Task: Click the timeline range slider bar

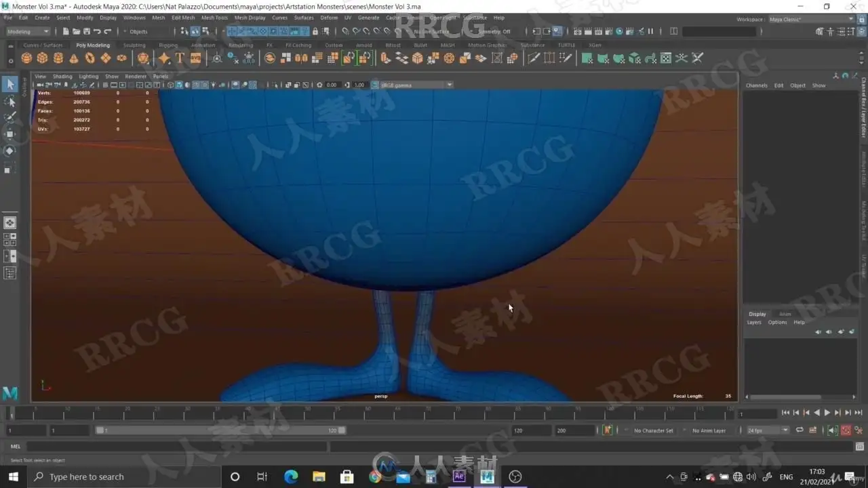Action: coord(220,430)
